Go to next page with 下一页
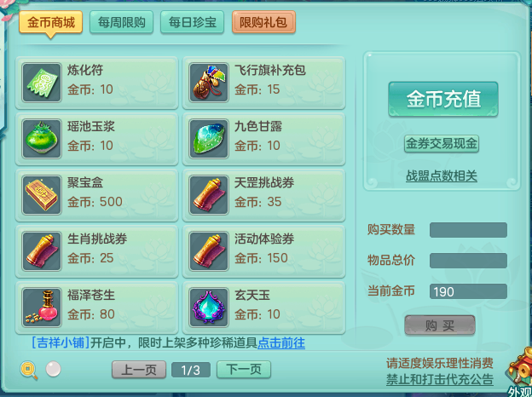The width and height of the screenshot is (532, 397). point(244,370)
